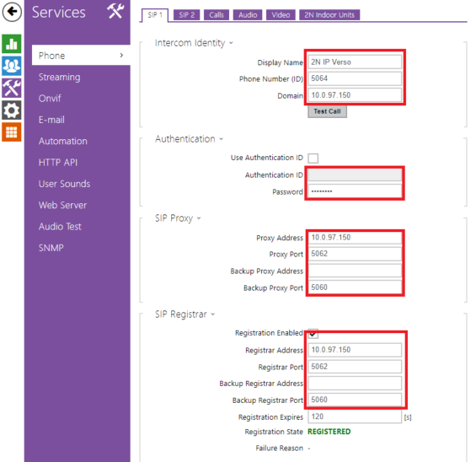Click the Test Call button
The height and width of the screenshot is (462, 476).
click(x=327, y=111)
